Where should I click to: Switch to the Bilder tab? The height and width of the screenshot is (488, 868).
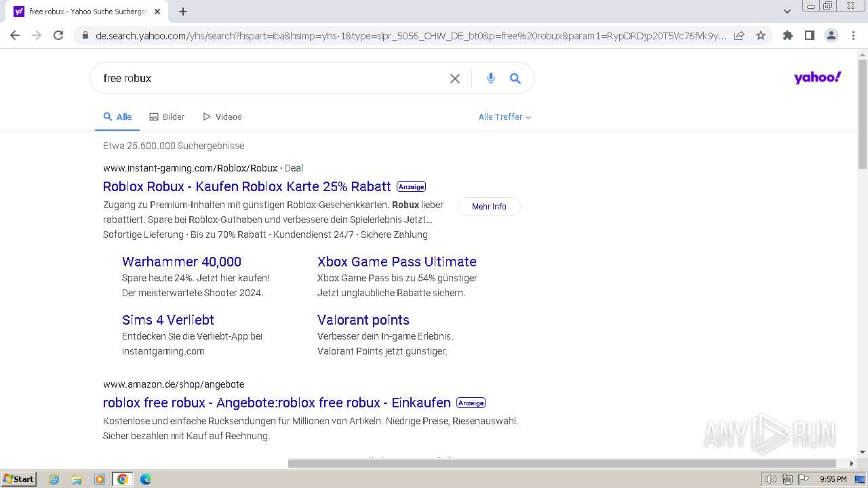(167, 117)
